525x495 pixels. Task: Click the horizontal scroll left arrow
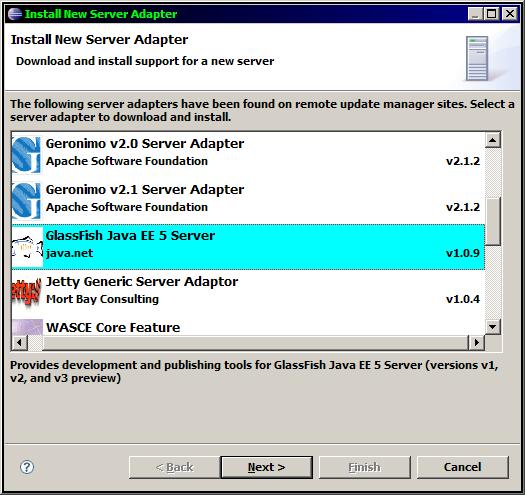[x=19, y=343]
